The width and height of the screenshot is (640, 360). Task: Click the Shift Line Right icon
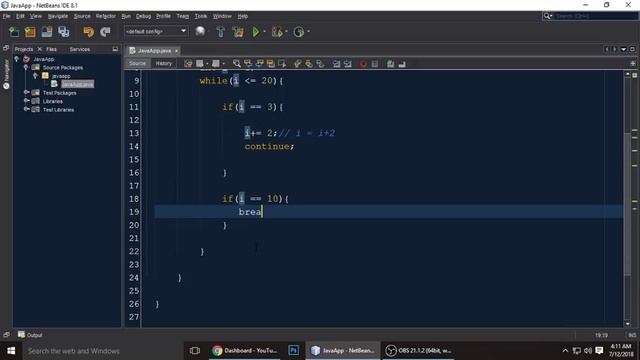(x=348, y=64)
